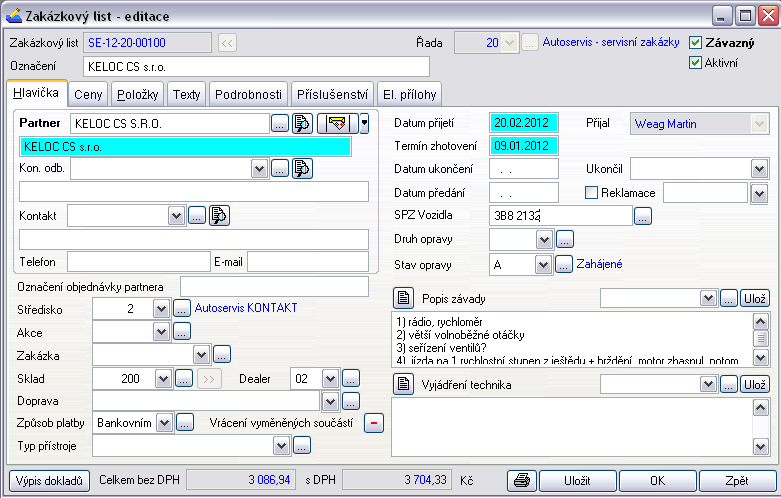
Task: Expand the Druh opravy dropdown
Action: [x=544, y=239]
